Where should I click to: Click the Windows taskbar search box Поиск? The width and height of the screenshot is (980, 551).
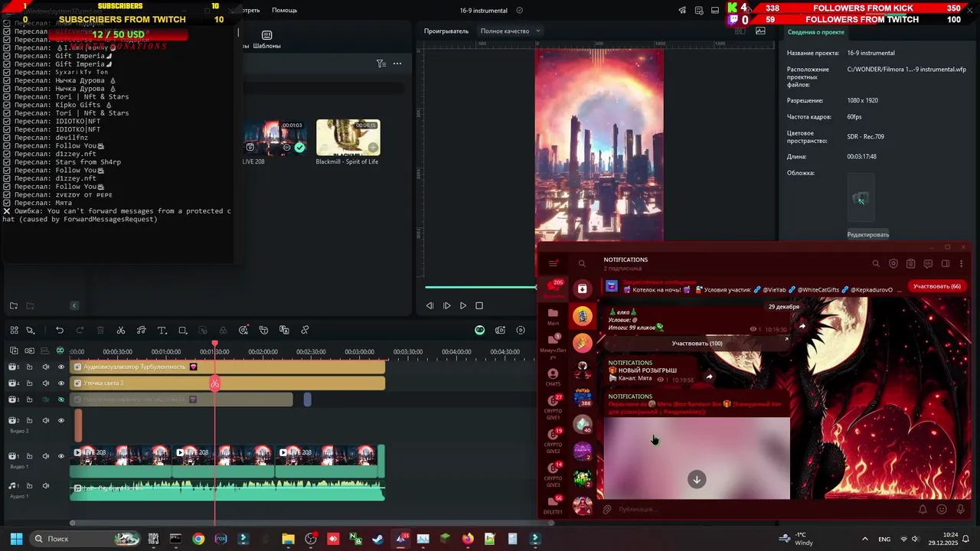click(85, 539)
